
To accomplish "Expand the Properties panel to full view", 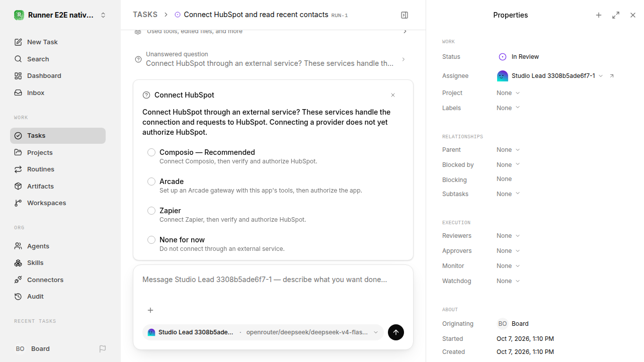I will click(616, 15).
